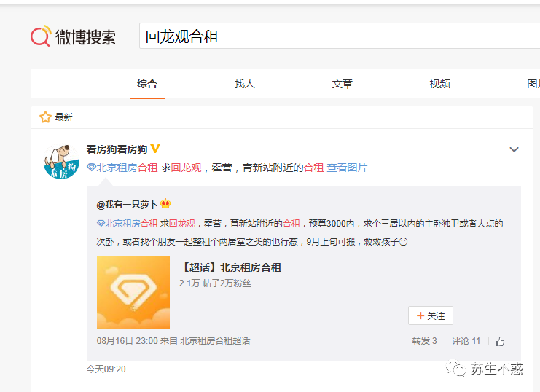This screenshot has height=392, width=540.
Task: Open the 看房狗看房狗 username link
Action: [117, 149]
